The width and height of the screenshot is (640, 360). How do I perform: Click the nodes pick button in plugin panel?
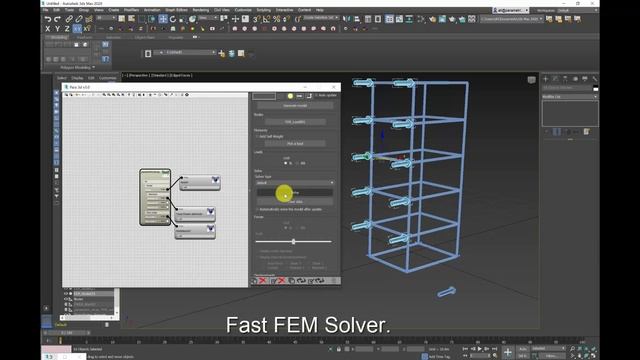295,122
